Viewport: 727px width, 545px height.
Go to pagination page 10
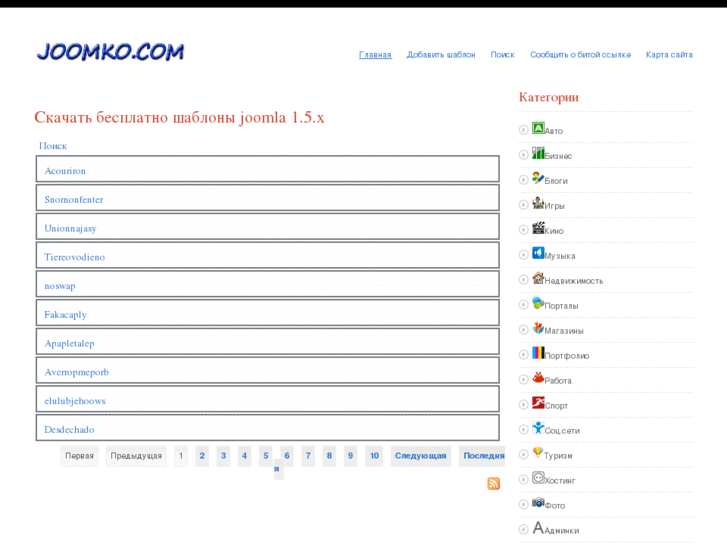374,456
